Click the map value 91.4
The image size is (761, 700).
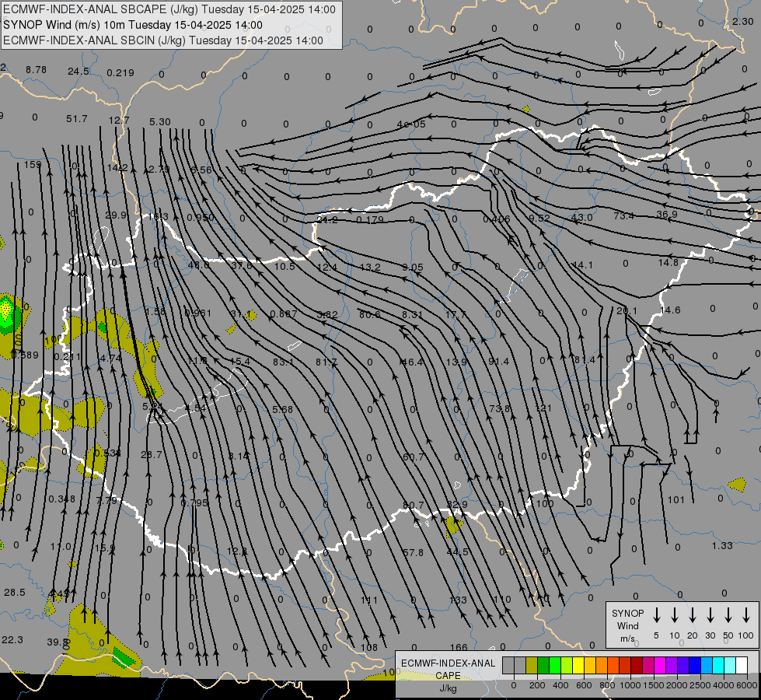[x=498, y=362]
